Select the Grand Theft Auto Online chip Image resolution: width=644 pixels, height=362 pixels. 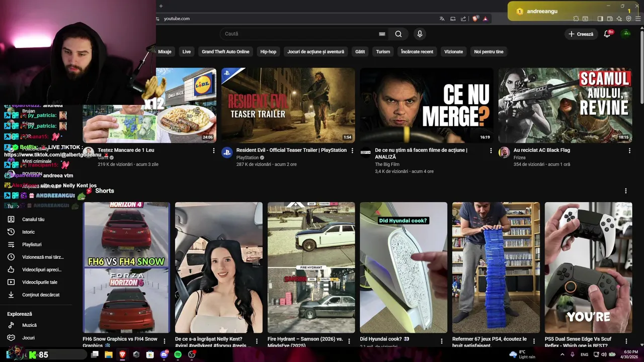point(225,52)
